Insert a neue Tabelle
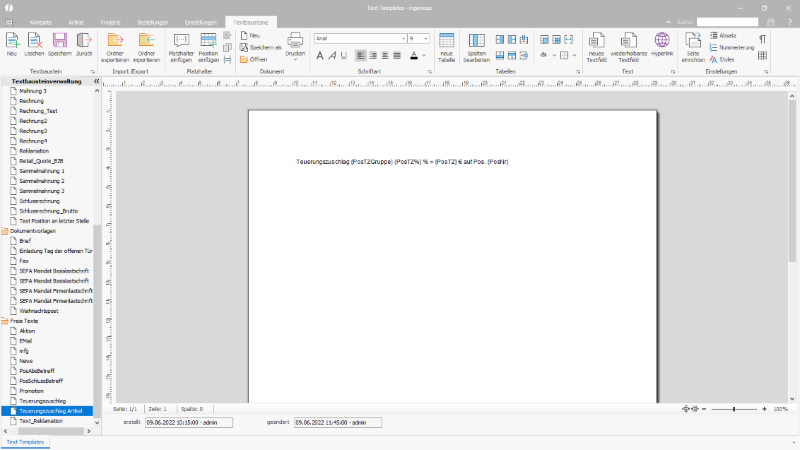Screen dimensions: 800x450 click(446, 47)
